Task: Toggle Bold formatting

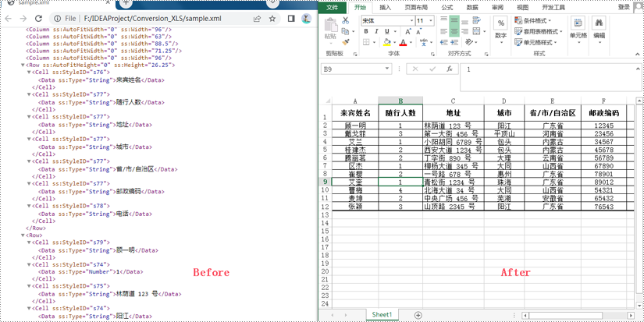Action: pos(366,32)
